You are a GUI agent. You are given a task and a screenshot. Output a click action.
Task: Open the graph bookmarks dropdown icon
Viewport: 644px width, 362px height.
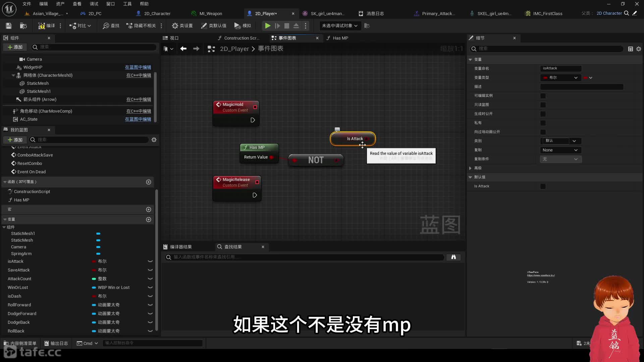tap(168, 49)
